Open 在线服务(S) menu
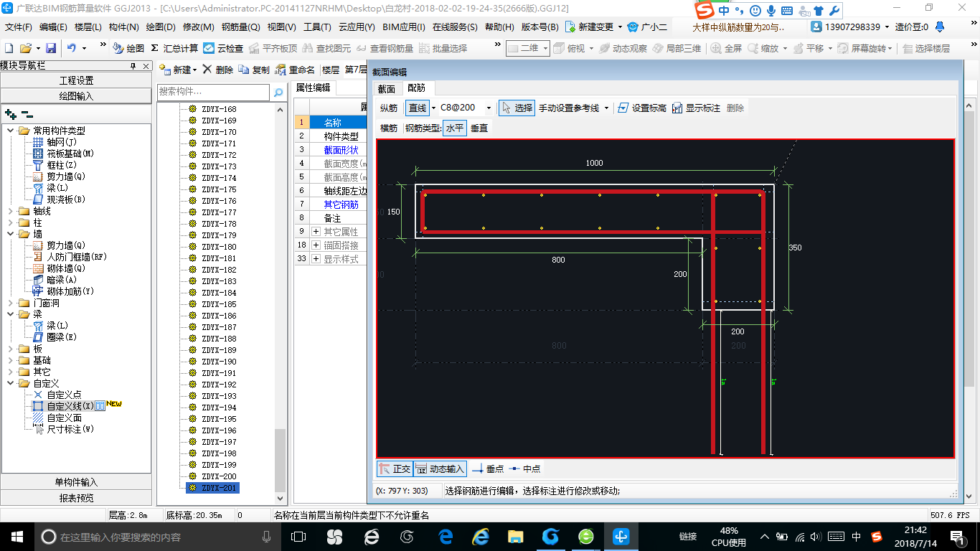Viewport: 980px width, 551px height. click(x=455, y=27)
